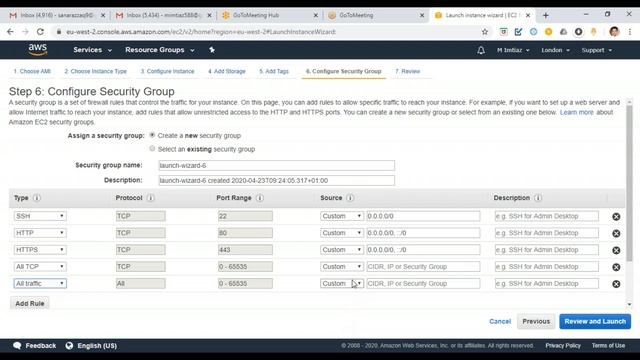Remove the HTTP rule
Image resolution: width=640 pixels, height=360 pixels.
pyautogui.click(x=616, y=233)
